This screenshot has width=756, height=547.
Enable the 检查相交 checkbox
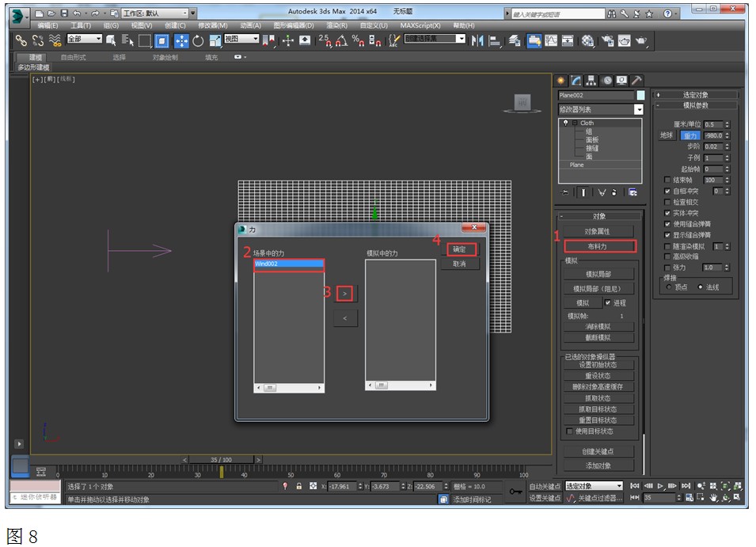click(667, 202)
